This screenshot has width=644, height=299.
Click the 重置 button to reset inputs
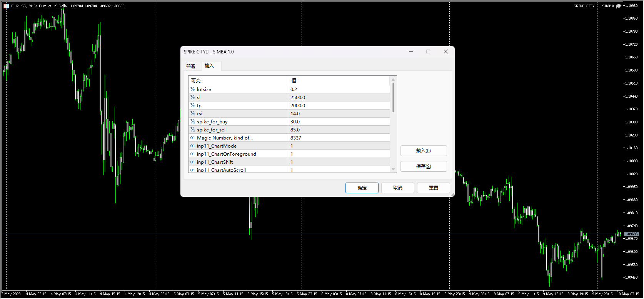433,188
